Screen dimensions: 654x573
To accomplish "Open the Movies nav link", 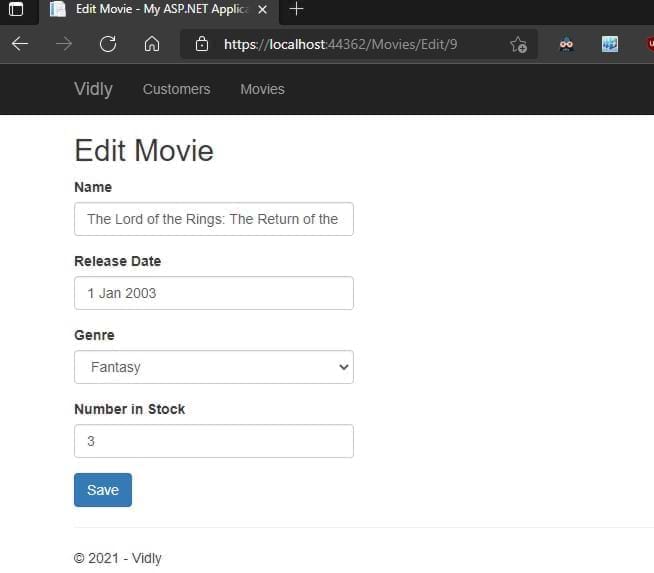I will pyautogui.click(x=262, y=89).
